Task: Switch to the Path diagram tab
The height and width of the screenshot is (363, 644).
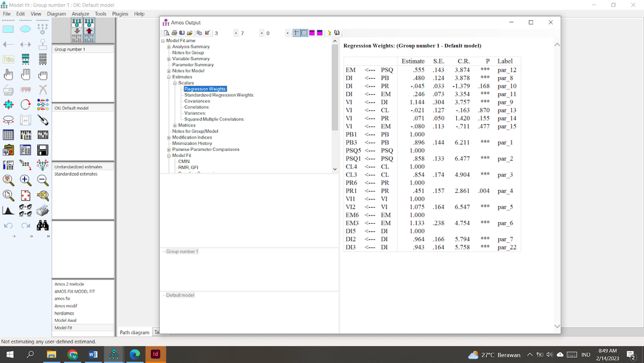Action: 134,332
